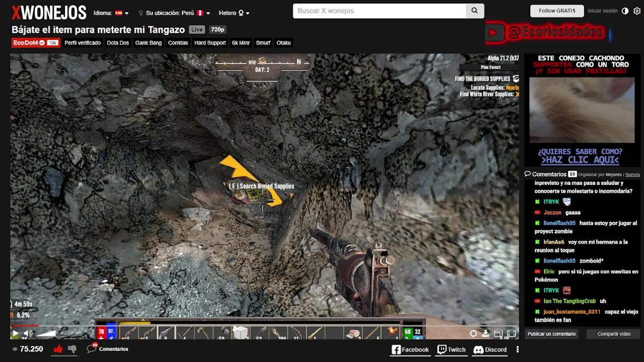Image resolution: width=644 pixels, height=362 pixels.
Task: Open the three-dot more options menu
Action: [517, 349]
